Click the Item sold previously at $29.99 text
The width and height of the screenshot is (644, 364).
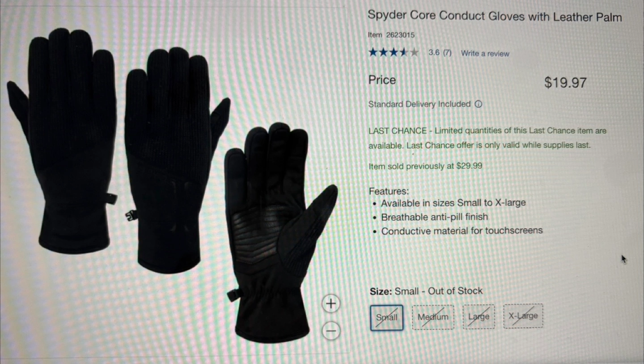[425, 166]
